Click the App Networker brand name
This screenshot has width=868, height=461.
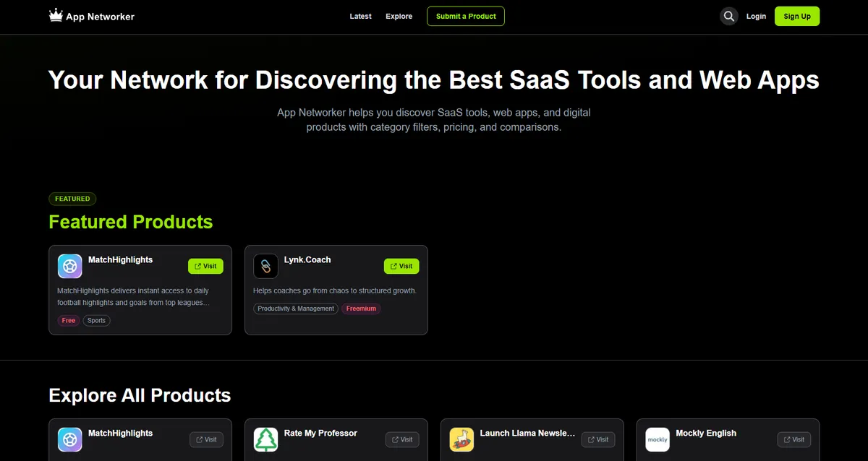pos(100,17)
